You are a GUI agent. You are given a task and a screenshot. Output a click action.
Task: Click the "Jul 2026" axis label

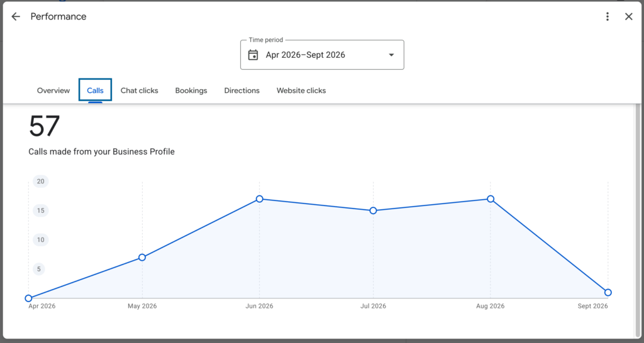(374, 306)
